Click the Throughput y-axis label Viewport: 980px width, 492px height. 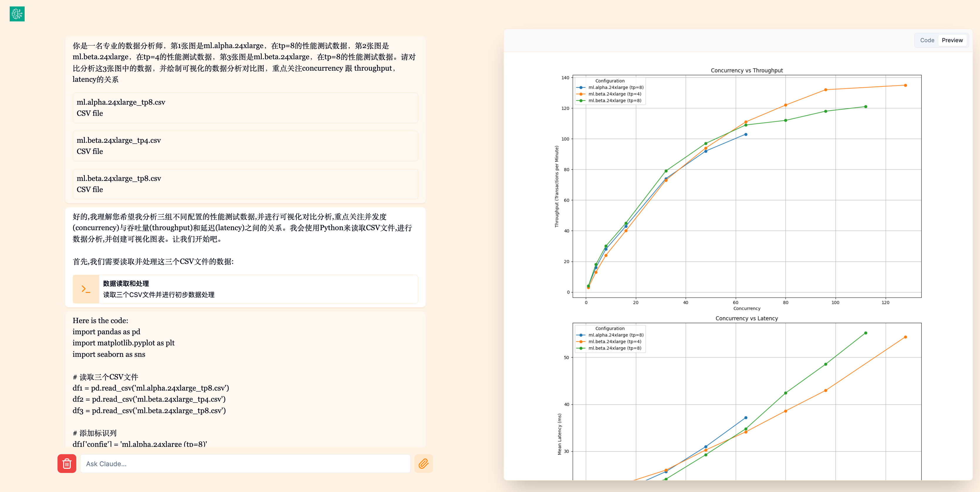tap(557, 187)
